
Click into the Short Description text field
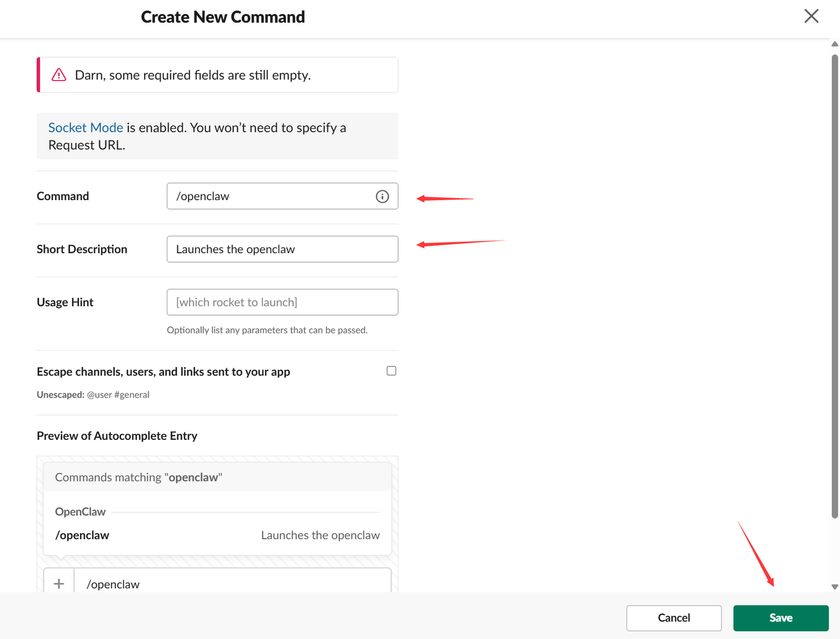point(282,249)
